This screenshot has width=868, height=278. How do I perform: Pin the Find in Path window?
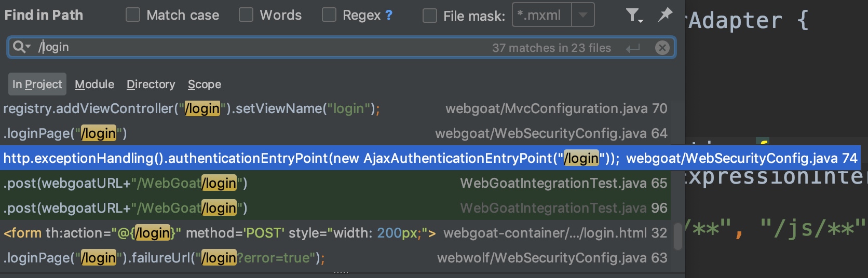coord(665,15)
